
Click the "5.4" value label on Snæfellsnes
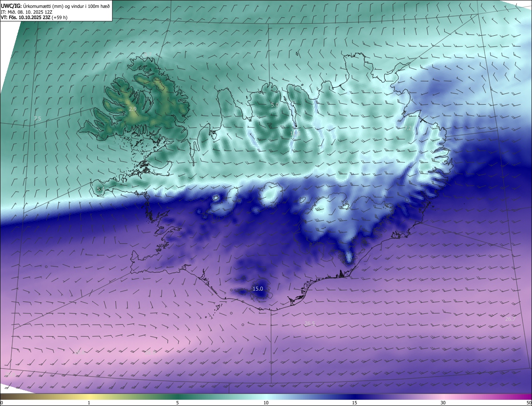(100, 189)
